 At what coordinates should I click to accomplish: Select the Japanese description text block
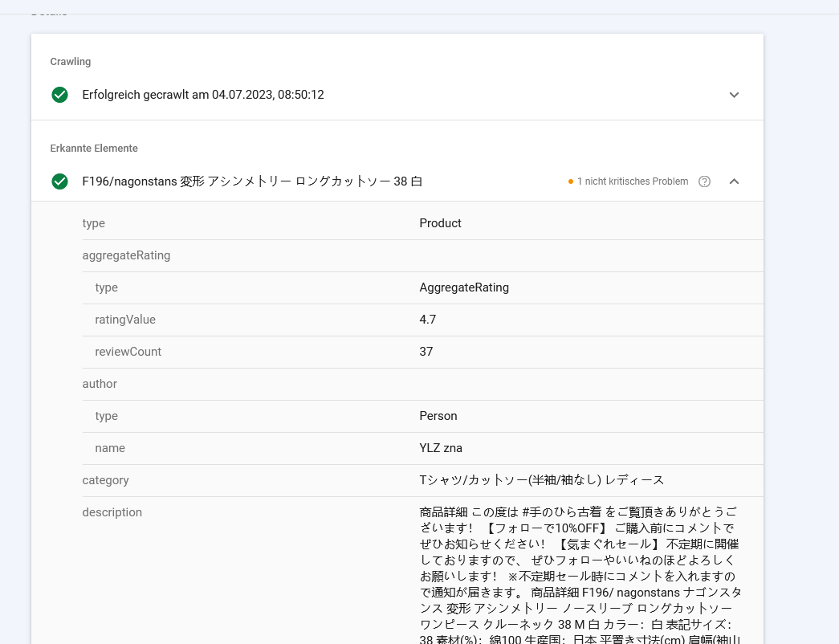pos(580,574)
